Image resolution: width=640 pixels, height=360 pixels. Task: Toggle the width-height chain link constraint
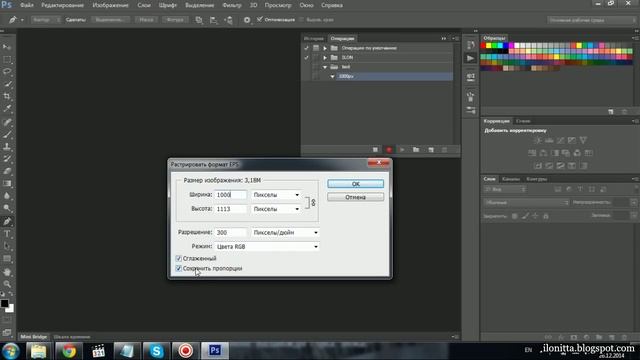[313, 202]
